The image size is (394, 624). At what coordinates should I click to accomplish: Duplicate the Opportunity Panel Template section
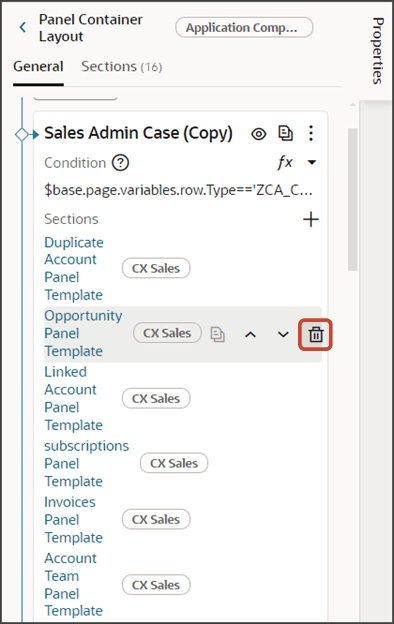coord(217,334)
